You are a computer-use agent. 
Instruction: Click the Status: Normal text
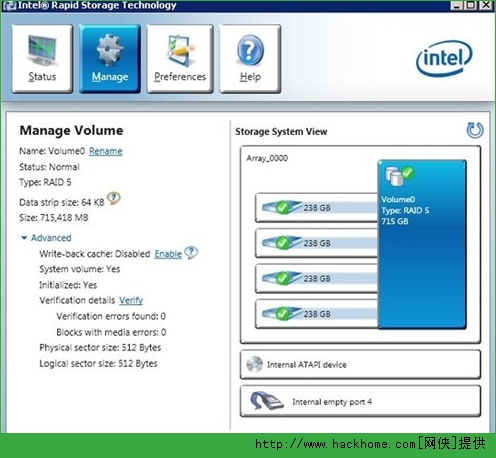click(x=49, y=167)
